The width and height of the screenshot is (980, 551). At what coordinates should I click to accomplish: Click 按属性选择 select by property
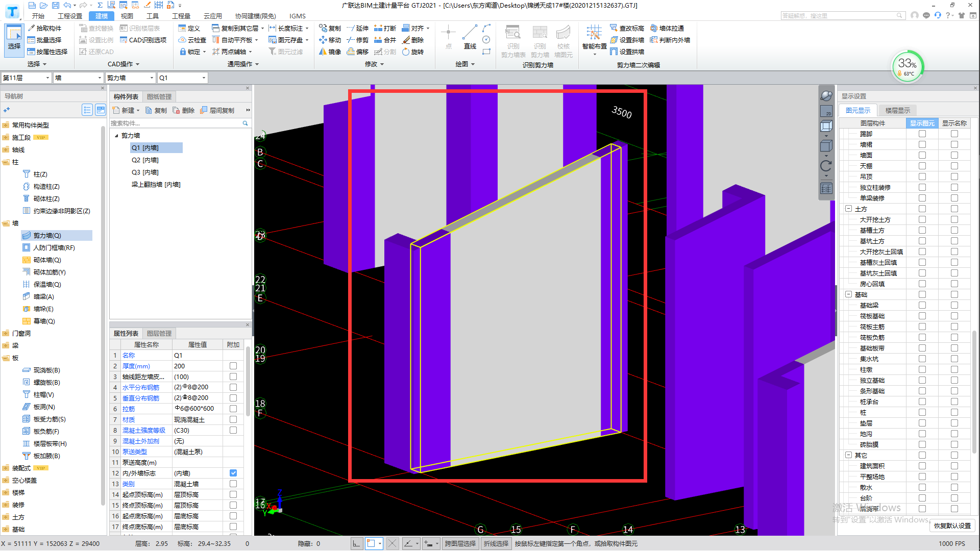point(47,52)
